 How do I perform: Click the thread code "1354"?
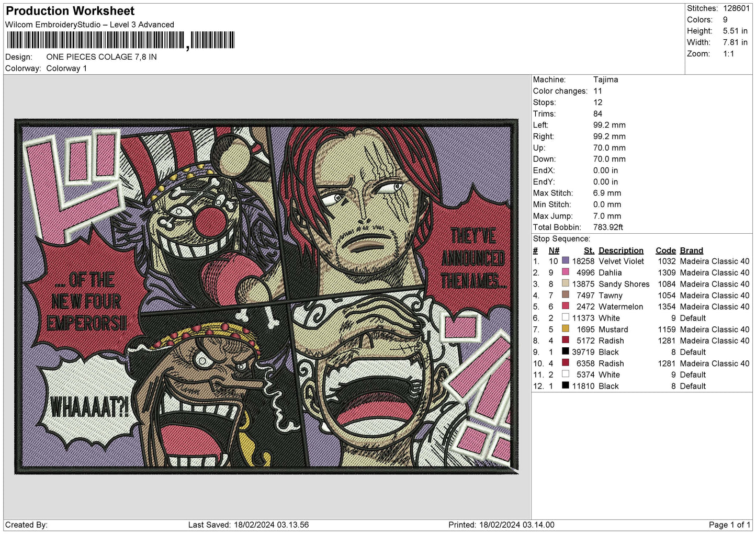pyautogui.click(x=667, y=306)
